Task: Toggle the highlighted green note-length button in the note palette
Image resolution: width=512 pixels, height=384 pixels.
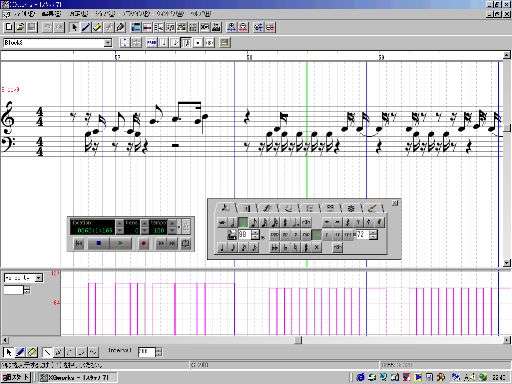Action: (x=243, y=222)
